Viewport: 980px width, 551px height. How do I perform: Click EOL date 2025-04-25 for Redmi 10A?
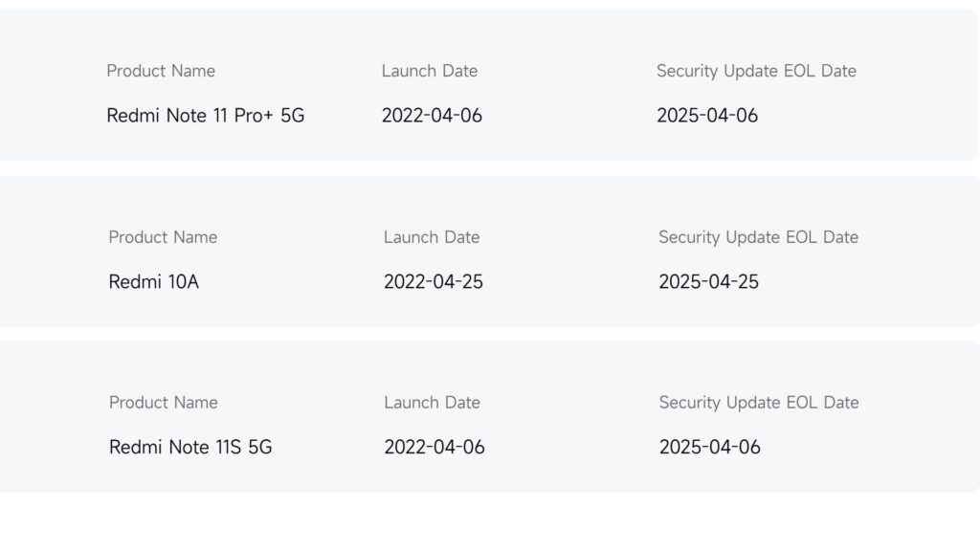coord(709,282)
